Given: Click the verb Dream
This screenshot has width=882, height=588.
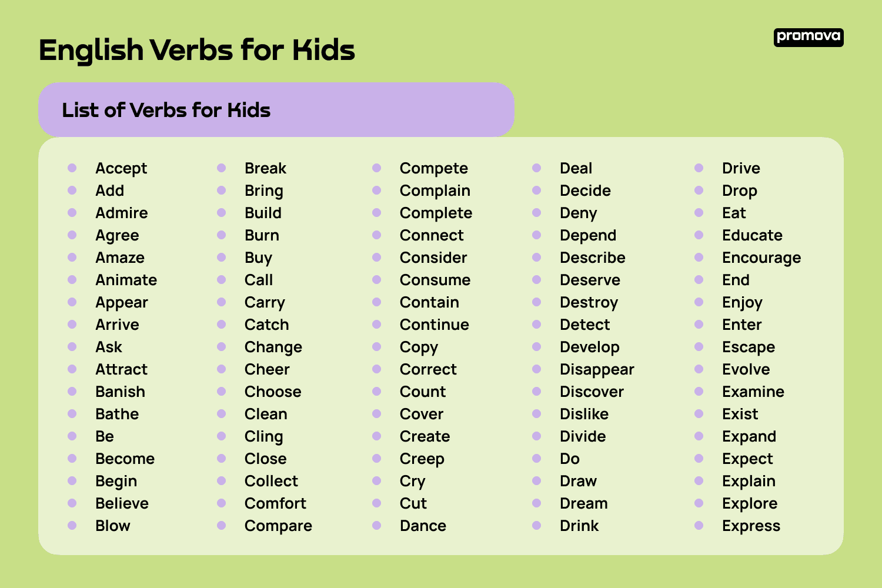Looking at the screenshot, I should [x=583, y=503].
